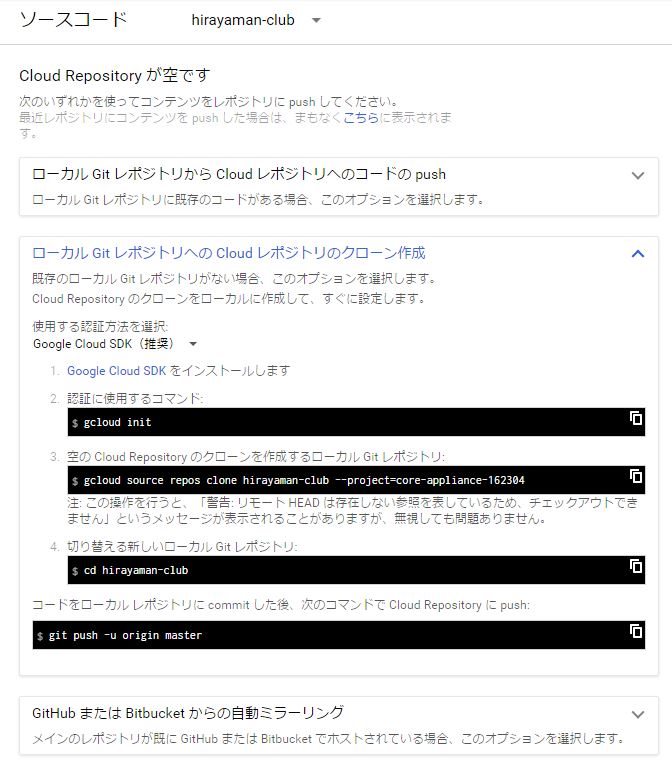Click the 使用する認証方法を選択 label
The image size is (672, 765).
click(100, 326)
